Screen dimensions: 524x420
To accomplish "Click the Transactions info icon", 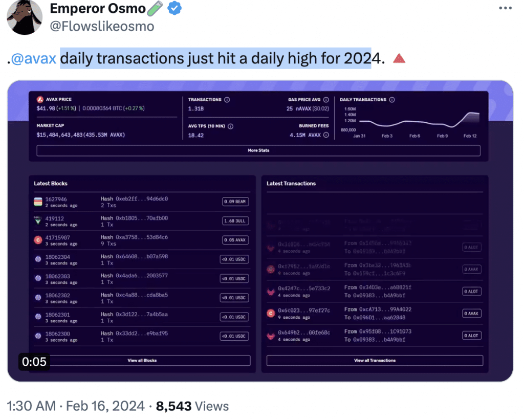I will [227, 100].
